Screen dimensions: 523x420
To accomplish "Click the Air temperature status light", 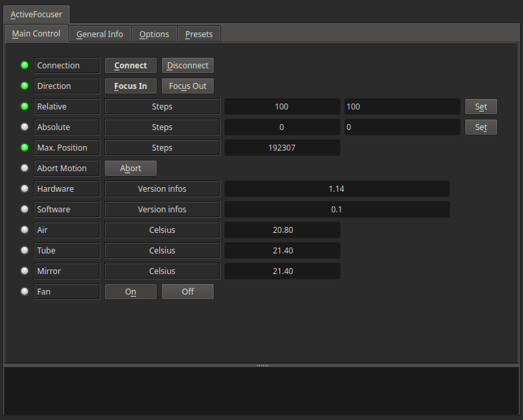I will click(x=25, y=230).
